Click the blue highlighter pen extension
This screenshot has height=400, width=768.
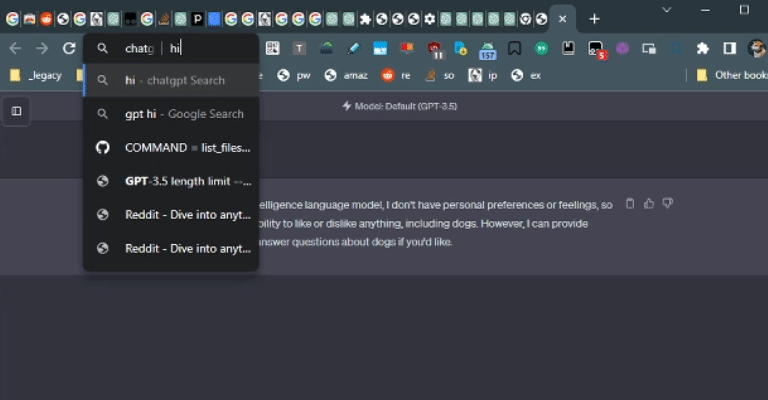tap(354, 48)
